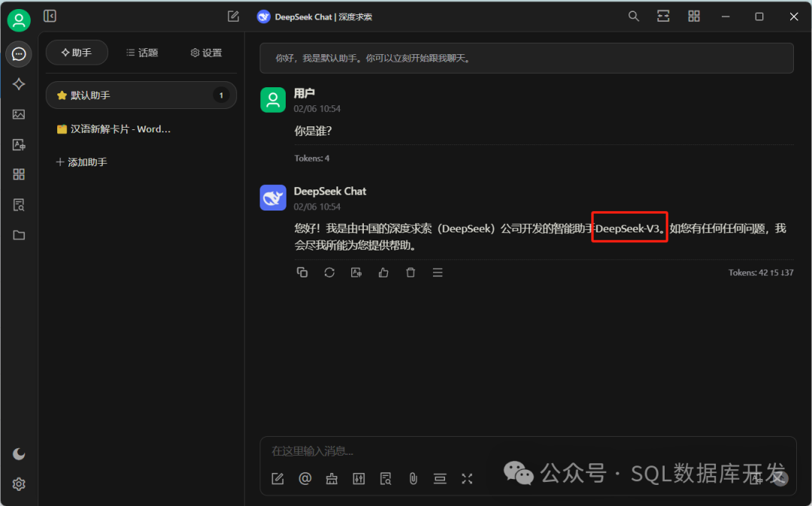Toggle dark mode with the moon icon

(x=19, y=453)
